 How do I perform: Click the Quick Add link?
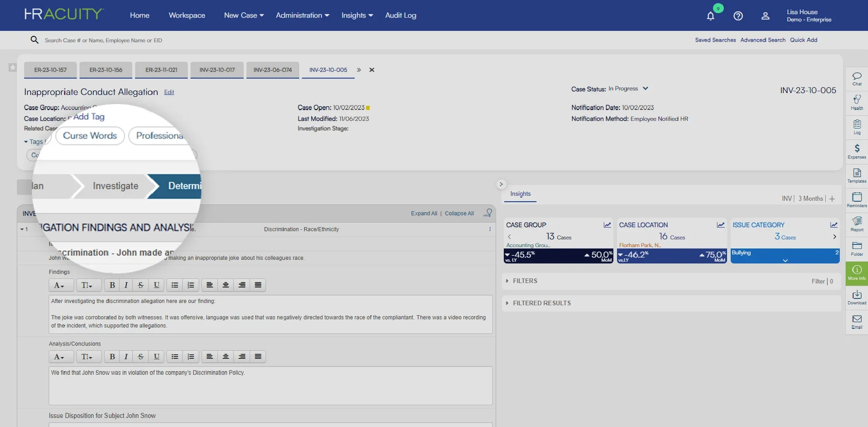coord(803,40)
